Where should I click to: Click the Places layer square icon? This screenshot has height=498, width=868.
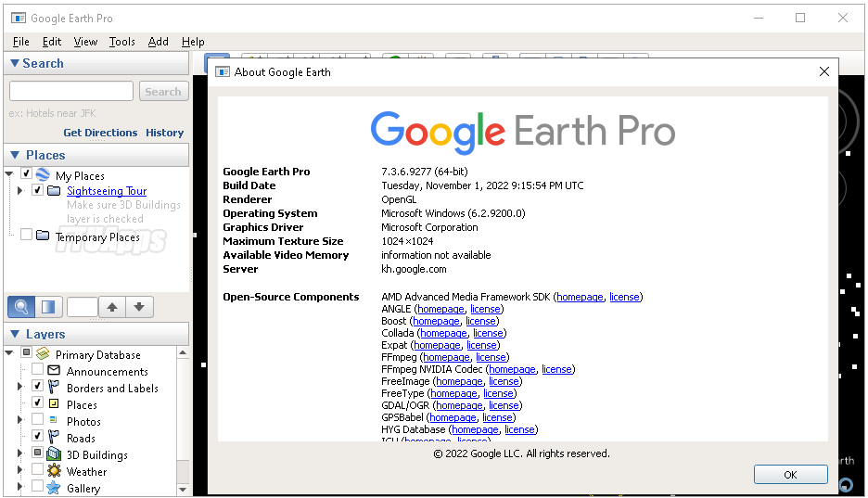(54, 403)
